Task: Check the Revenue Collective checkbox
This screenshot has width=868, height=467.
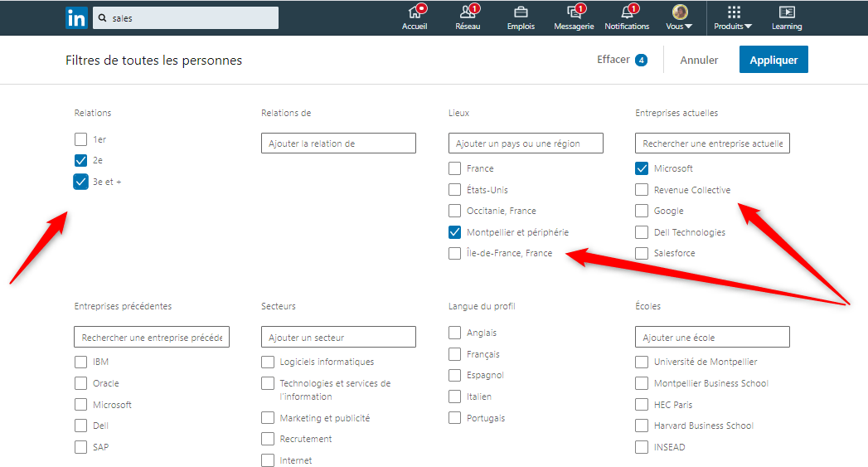Action: point(642,189)
